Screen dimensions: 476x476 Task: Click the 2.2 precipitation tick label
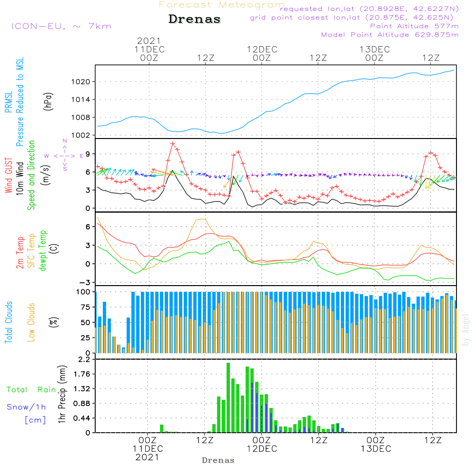click(x=84, y=360)
